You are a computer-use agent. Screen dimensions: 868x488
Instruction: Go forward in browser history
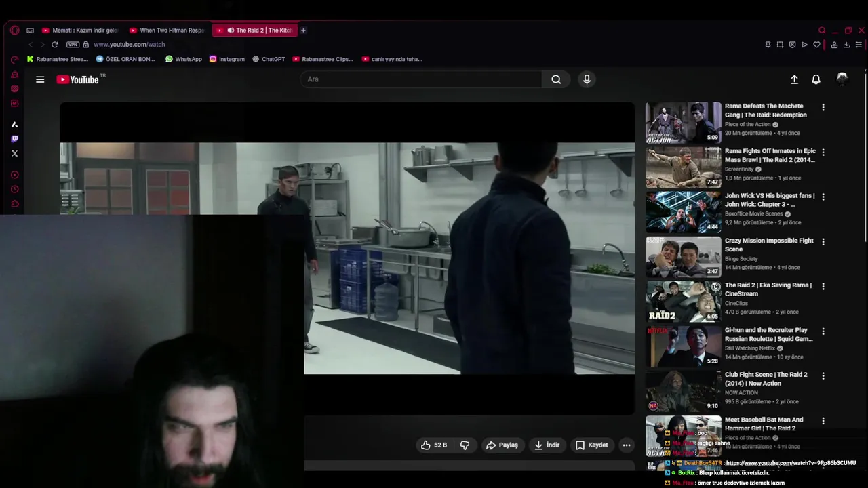(42, 45)
